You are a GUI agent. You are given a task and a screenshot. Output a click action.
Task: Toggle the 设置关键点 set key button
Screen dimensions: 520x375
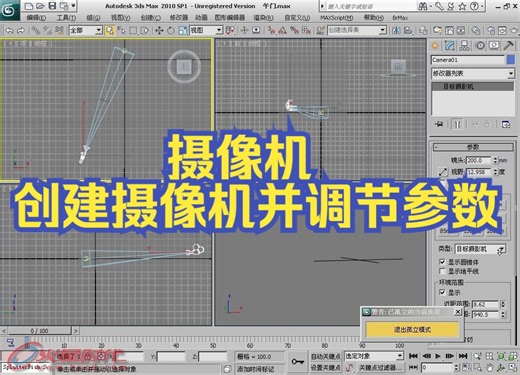[325, 367]
